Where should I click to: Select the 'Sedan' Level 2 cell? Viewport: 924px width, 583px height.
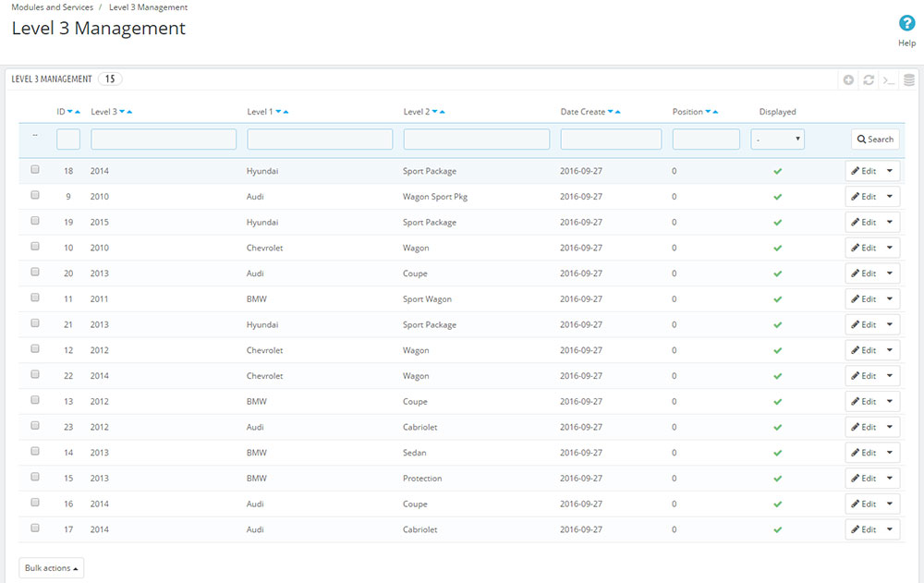[414, 453]
